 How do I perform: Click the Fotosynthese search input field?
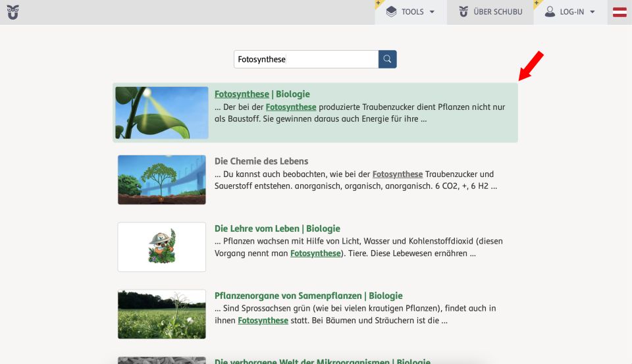pos(305,59)
